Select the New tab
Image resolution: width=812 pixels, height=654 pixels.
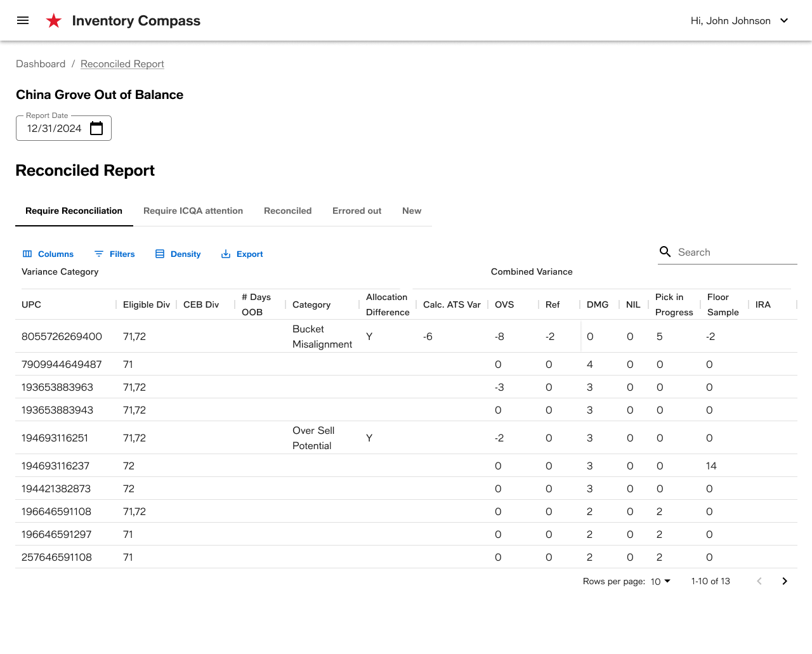click(412, 211)
